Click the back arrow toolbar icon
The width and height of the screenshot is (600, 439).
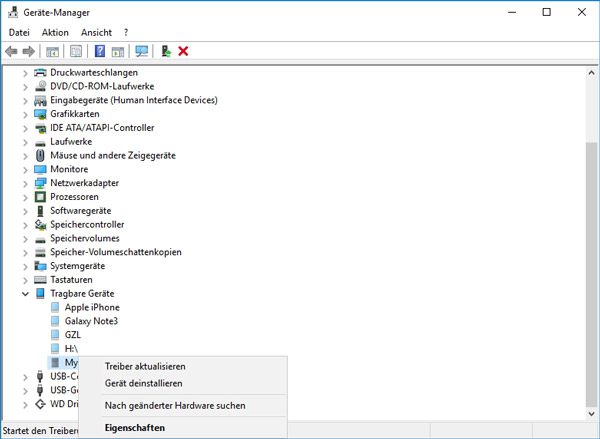point(12,51)
